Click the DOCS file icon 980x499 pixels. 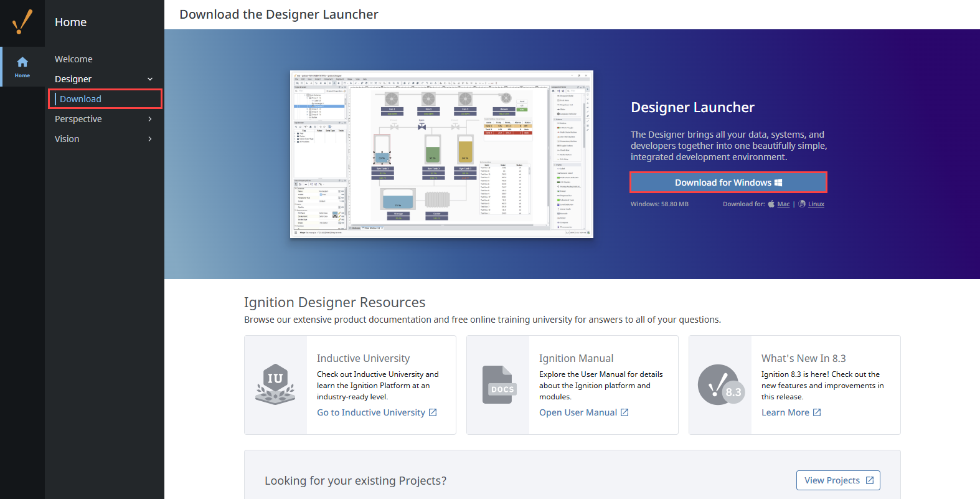point(499,384)
